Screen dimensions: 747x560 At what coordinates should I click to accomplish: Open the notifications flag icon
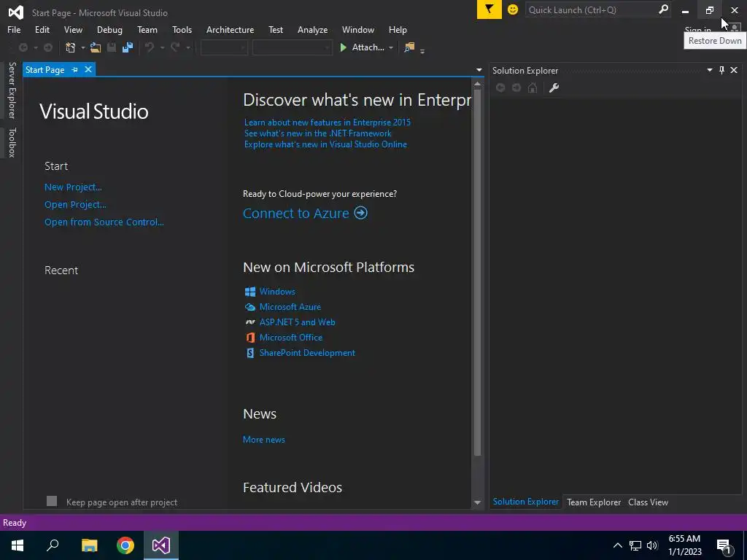[489, 9]
